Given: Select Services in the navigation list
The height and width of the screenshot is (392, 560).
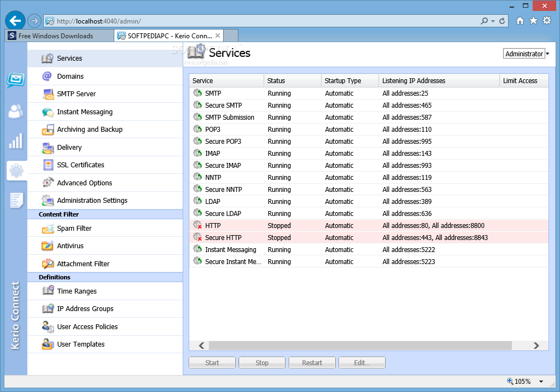Looking at the screenshot, I should point(105,58).
